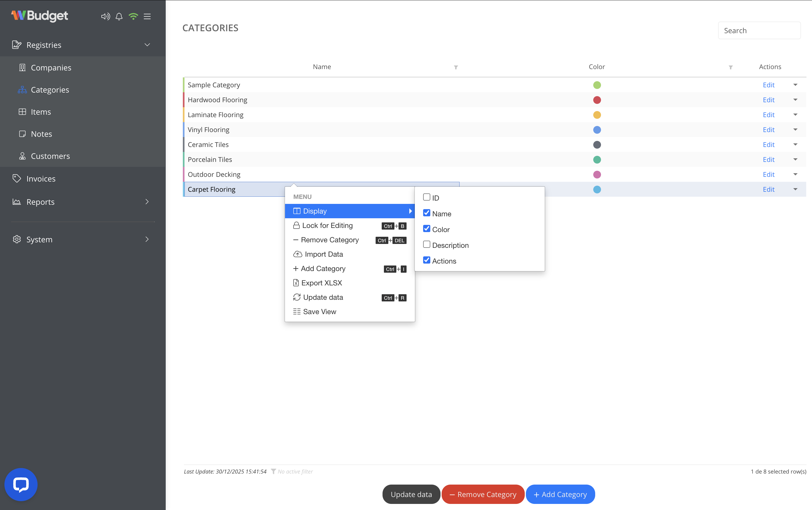Choose Import Data from the context menu
The height and width of the screenshot is (510, 812).
(x=324, y=254)
